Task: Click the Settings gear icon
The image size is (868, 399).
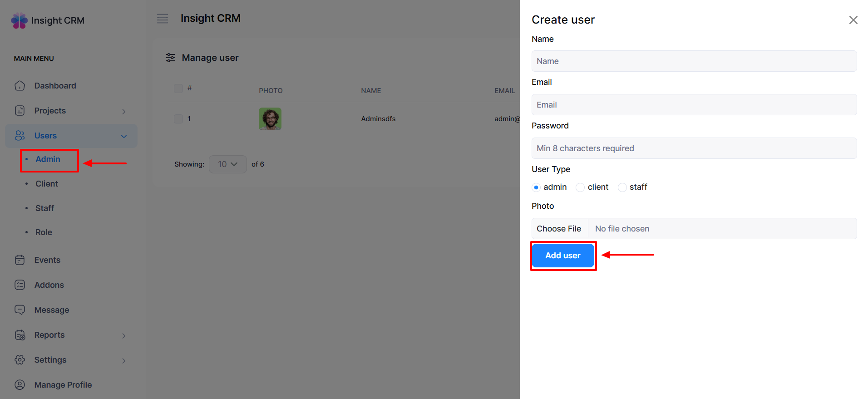Action: [x=20, y=360]
